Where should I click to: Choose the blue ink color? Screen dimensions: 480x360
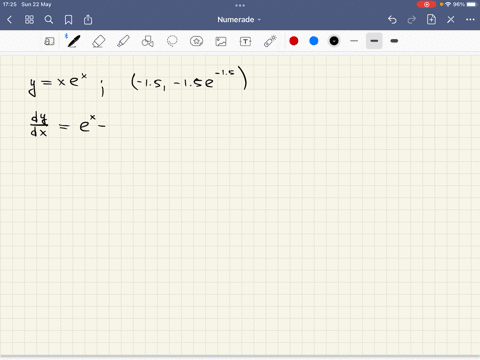pos(314,41)
